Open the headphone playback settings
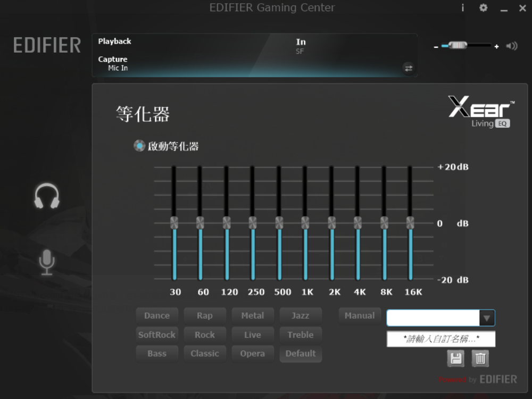532x399 pixels. [47, 196]
